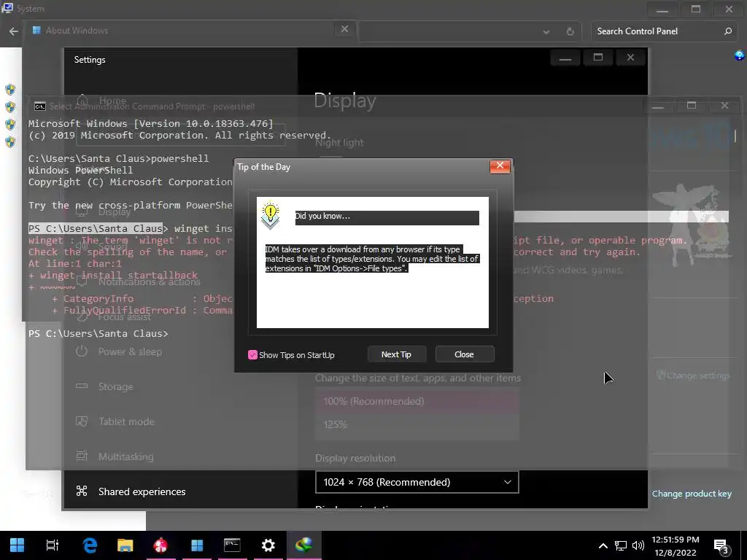Image resolution: width=747 pixels, height=560 pixels.
Task: Click the red round app taskbar icon
Action: 161,545
